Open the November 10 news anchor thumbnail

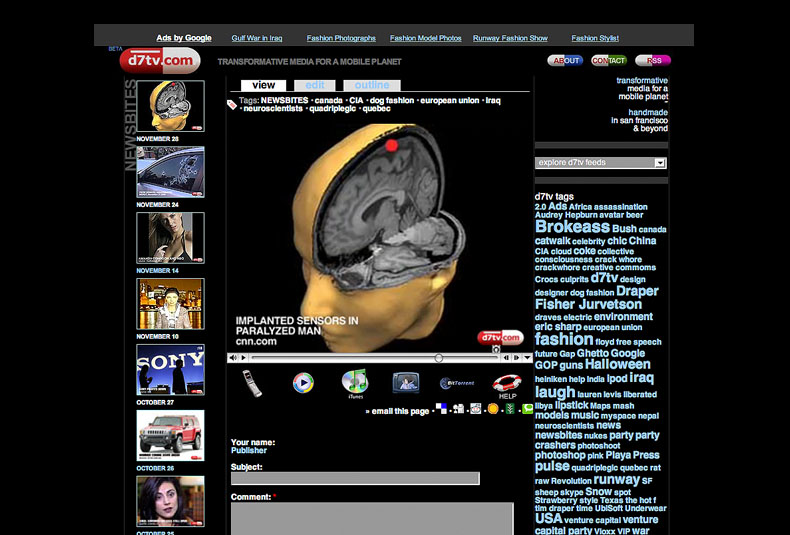pyautogui.click(x=170, y=304)
